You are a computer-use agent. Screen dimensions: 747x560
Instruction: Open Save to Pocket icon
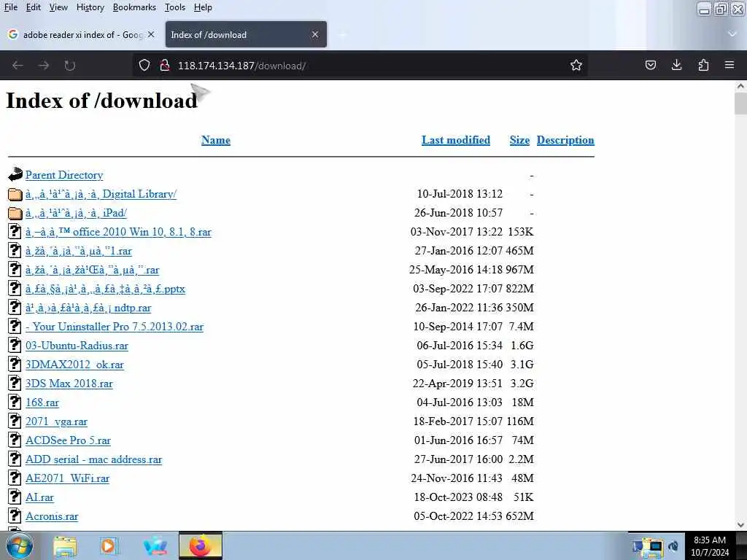[x=650, y=65]
